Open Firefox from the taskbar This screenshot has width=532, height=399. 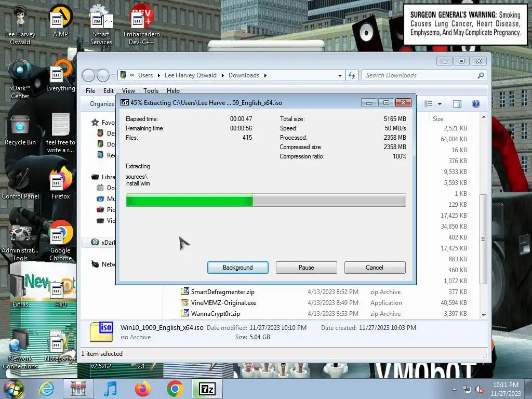(142, 389)
